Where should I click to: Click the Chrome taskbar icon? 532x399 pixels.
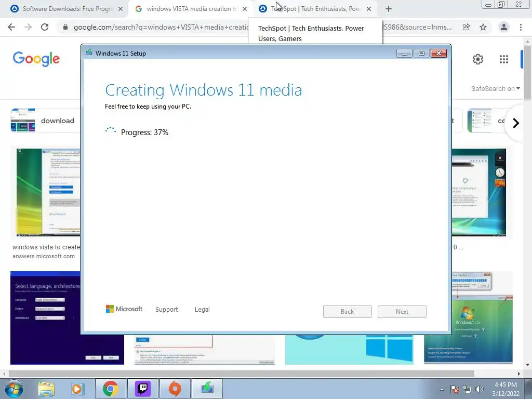pyautogui.click(x=110, y=389)
